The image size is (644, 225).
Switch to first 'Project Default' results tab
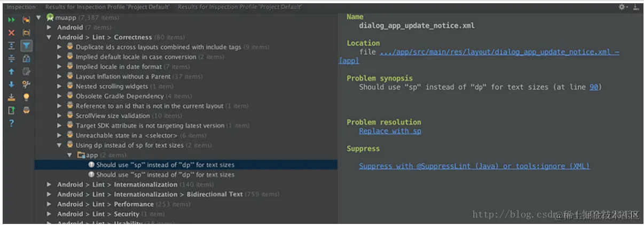click(x=107, y=7)
